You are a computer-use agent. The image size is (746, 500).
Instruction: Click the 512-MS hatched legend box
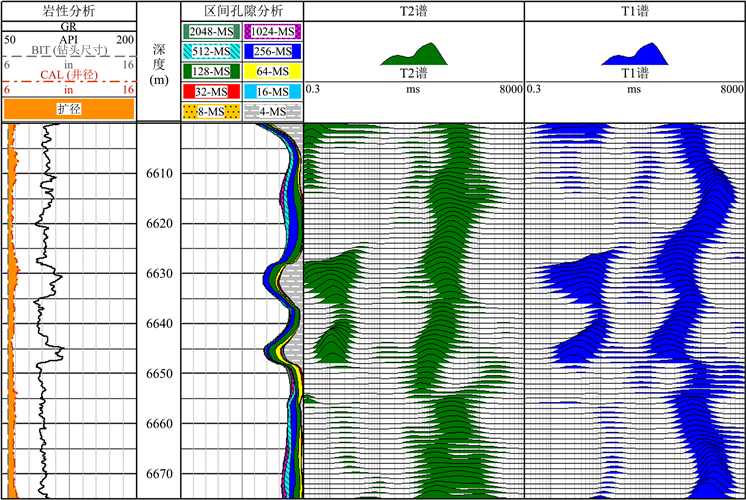tap(211, 52)
